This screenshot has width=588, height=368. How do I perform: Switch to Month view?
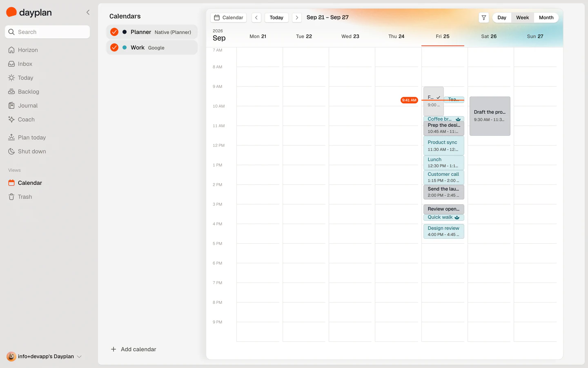pyautogui.click(x=546, y=18)
